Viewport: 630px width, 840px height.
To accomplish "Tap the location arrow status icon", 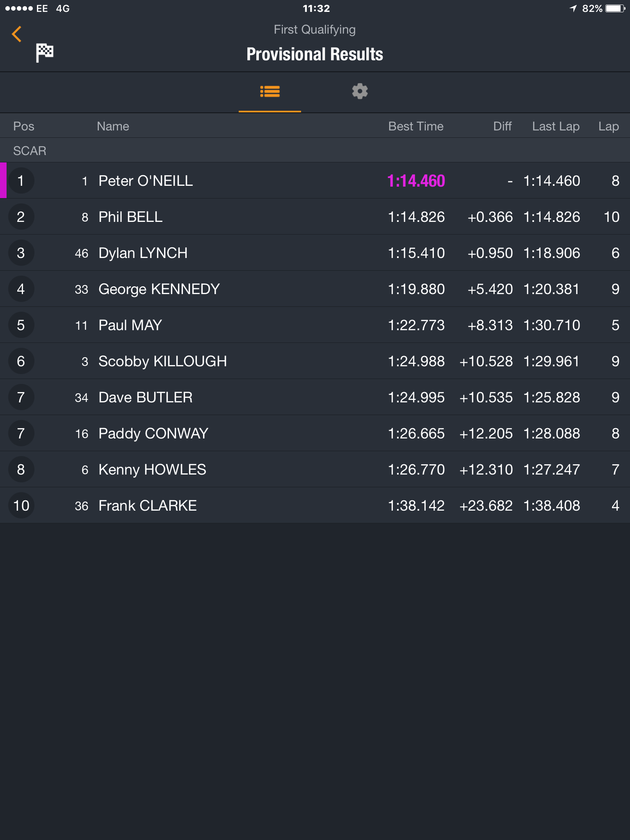I will tap(573, 8).
